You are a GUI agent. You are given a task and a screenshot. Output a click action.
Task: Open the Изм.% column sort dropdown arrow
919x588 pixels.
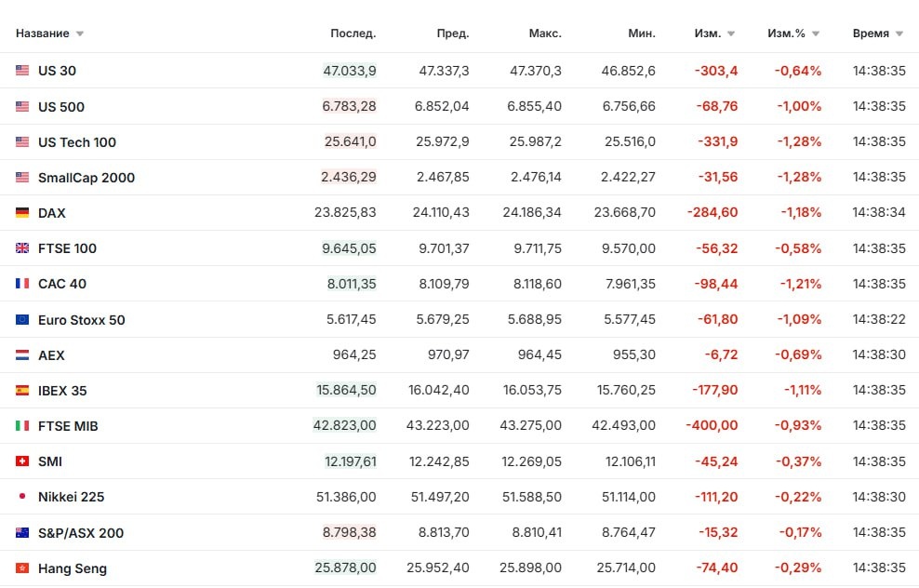tap(816, 34)
